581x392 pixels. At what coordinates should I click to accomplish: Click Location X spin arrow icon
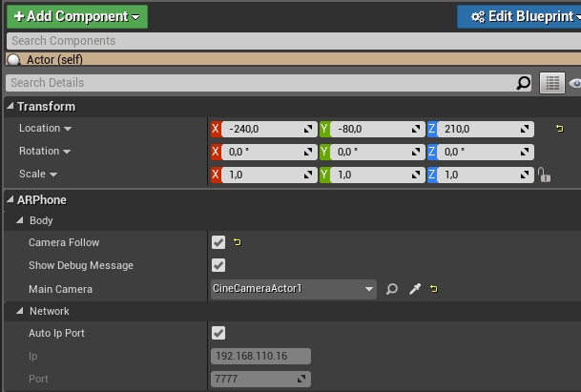click(x=308, y=129)
